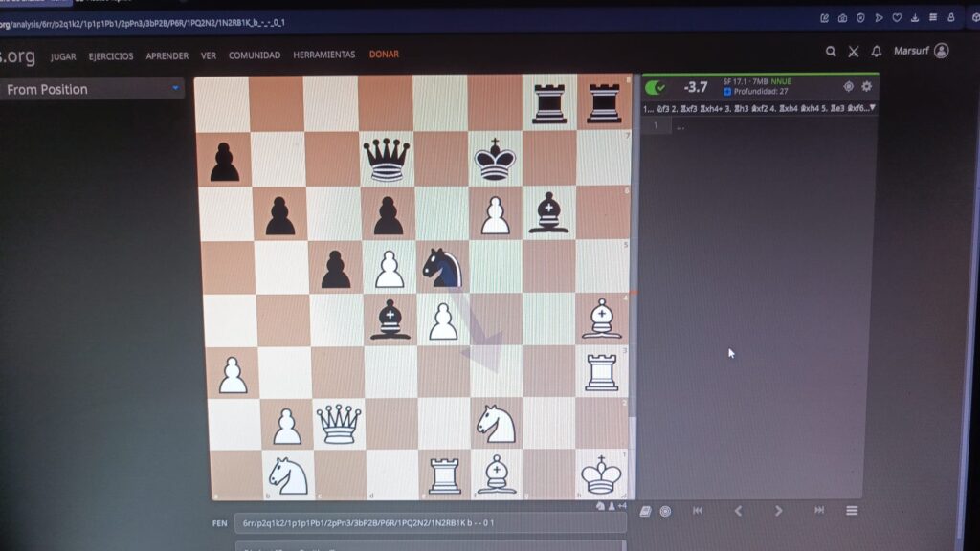Click the DONAR link
Screen dimensions: 980x551
coord(384,55)
